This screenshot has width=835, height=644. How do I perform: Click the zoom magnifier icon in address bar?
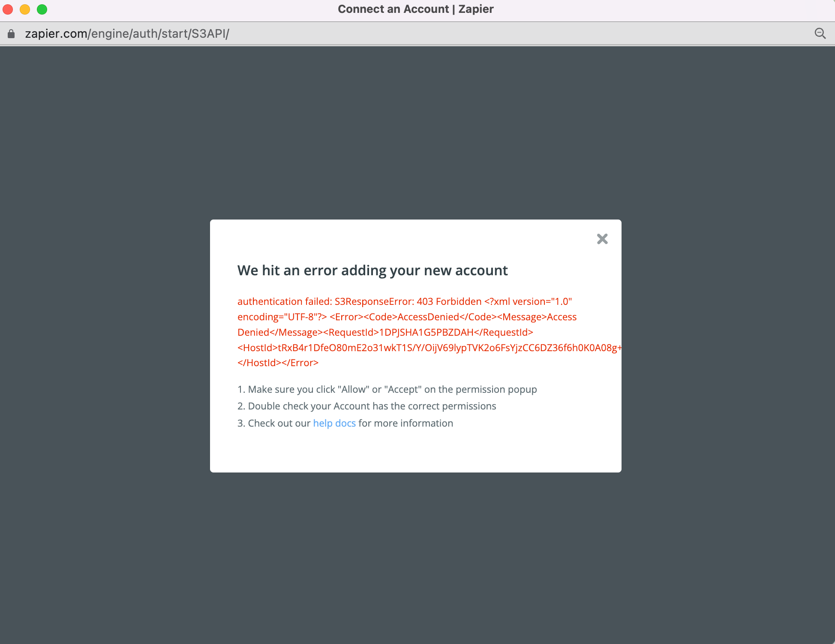click(x=820, y=33)
